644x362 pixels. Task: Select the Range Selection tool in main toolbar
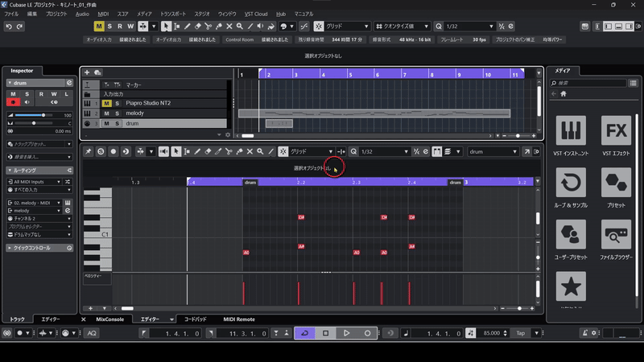[x=176, y=27]
